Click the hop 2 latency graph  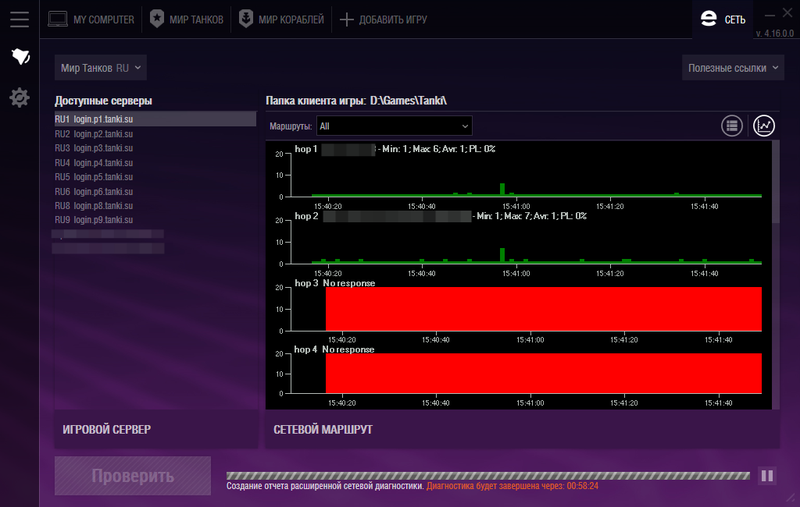(519, 243)
